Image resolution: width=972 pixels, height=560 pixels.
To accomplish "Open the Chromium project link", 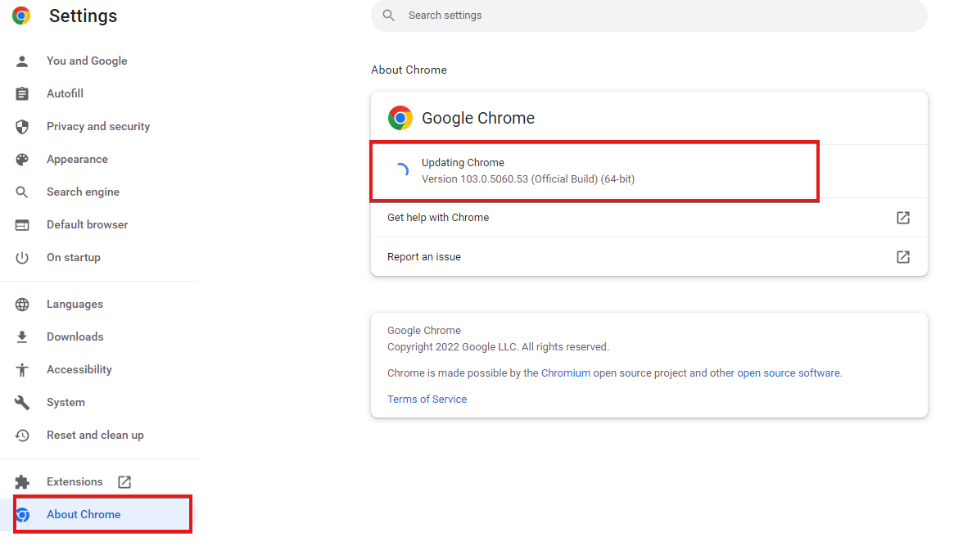I will tap(565, 373).
